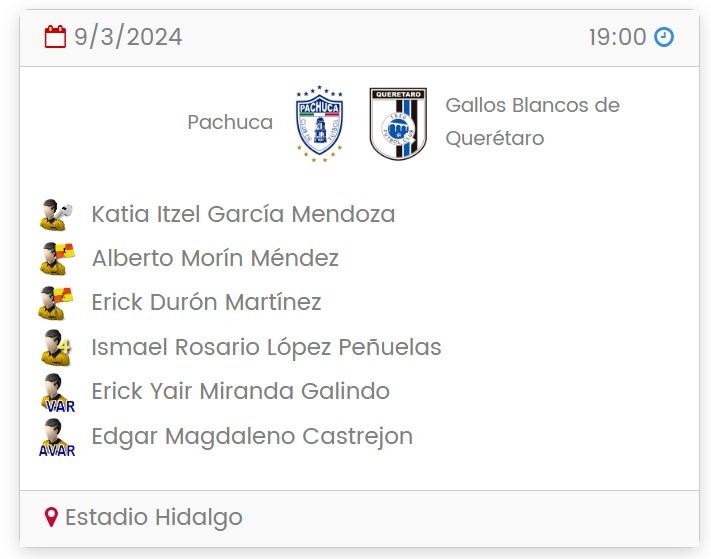Click the Estadio Hidalgo venue text
711x559 pixels.
point(154,518)
